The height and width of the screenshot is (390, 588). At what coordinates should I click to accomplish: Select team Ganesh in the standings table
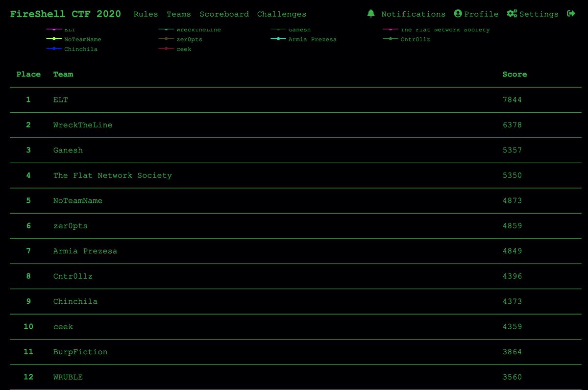68,150
